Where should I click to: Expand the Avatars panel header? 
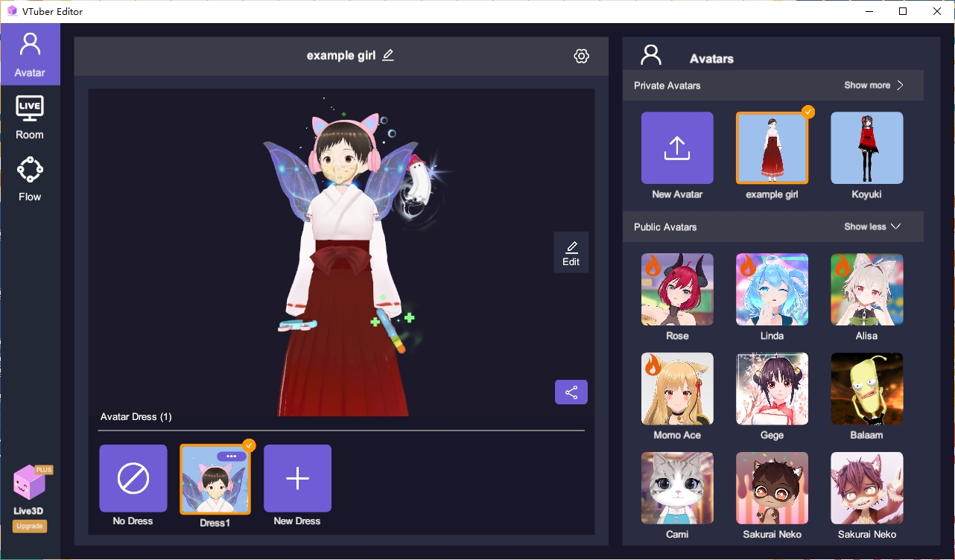(x=711, y=58)
